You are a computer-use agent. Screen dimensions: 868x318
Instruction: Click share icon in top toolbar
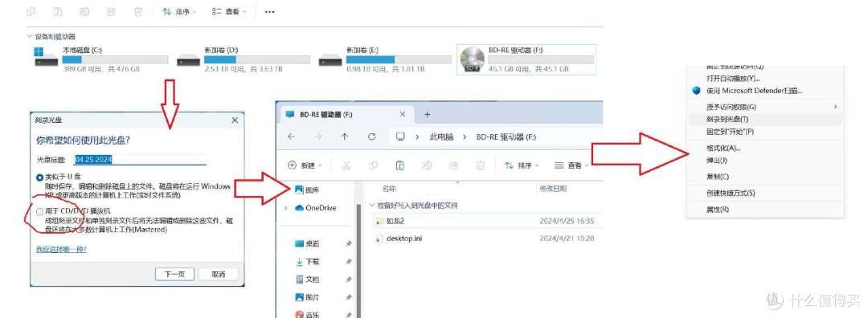click(111, 11)
